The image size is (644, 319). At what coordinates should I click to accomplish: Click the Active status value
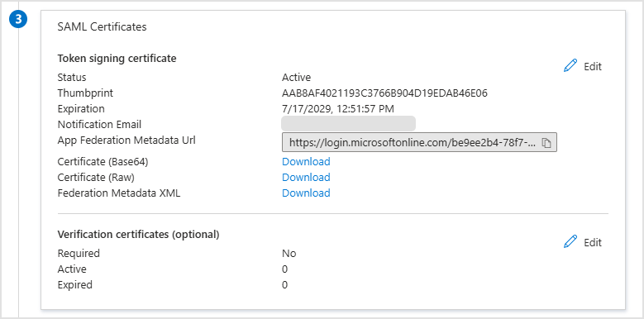click(x=296, y=77)
